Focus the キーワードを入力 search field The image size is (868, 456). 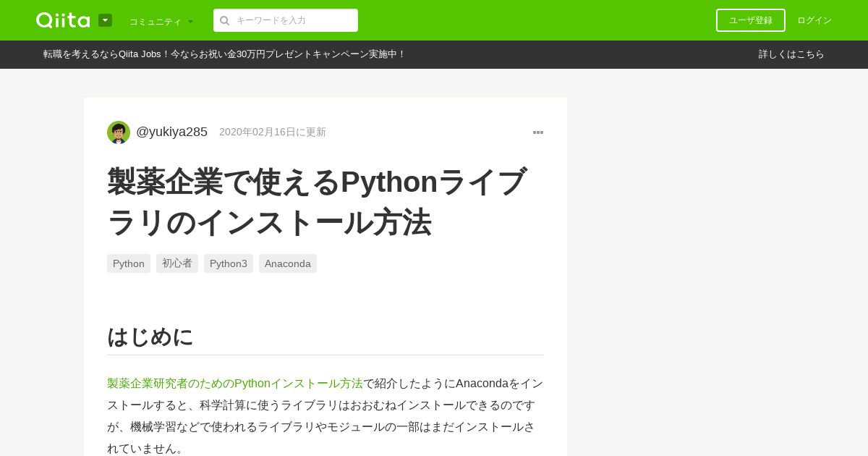(286, 20)
